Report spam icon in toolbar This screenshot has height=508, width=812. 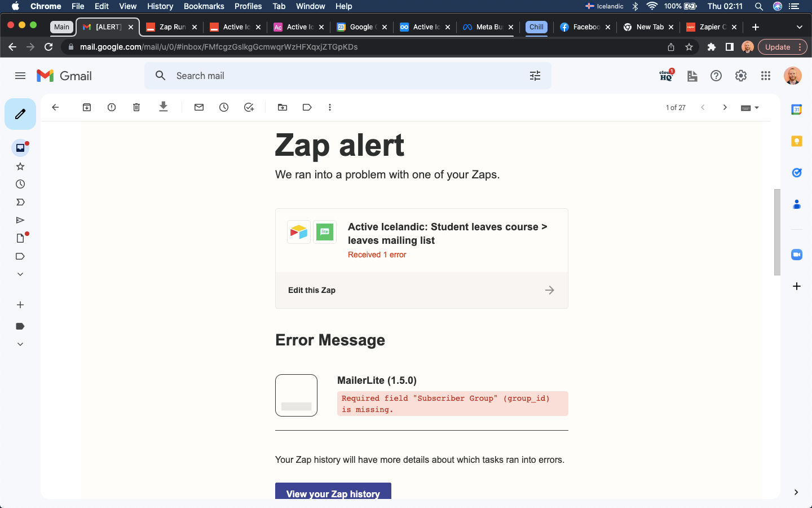112,107
